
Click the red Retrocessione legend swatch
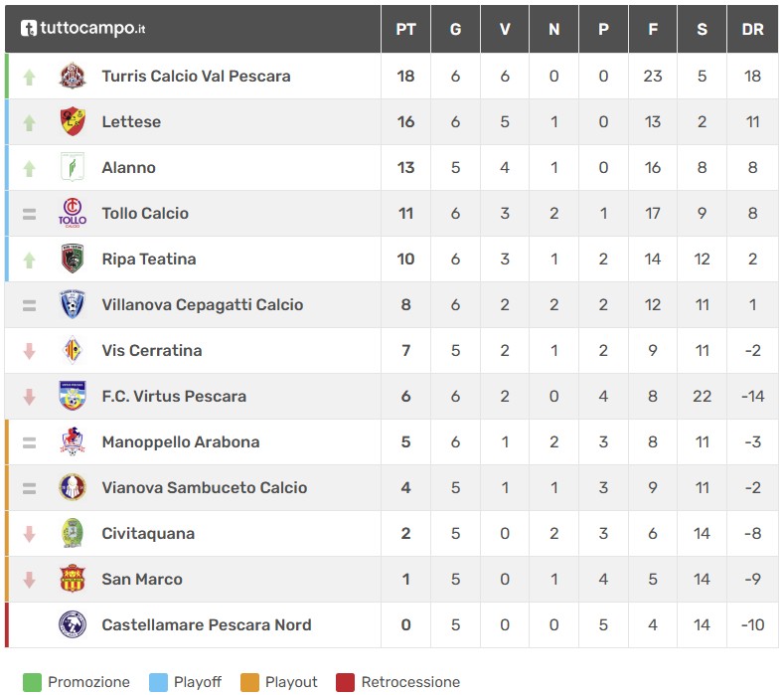coord(345,682)
